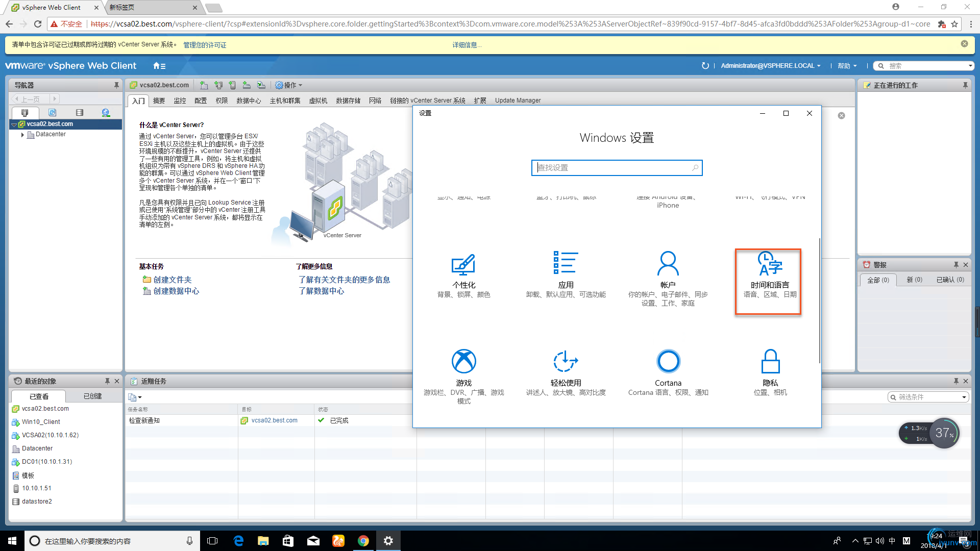Open Cortana settings category

[x=668, y=373]
